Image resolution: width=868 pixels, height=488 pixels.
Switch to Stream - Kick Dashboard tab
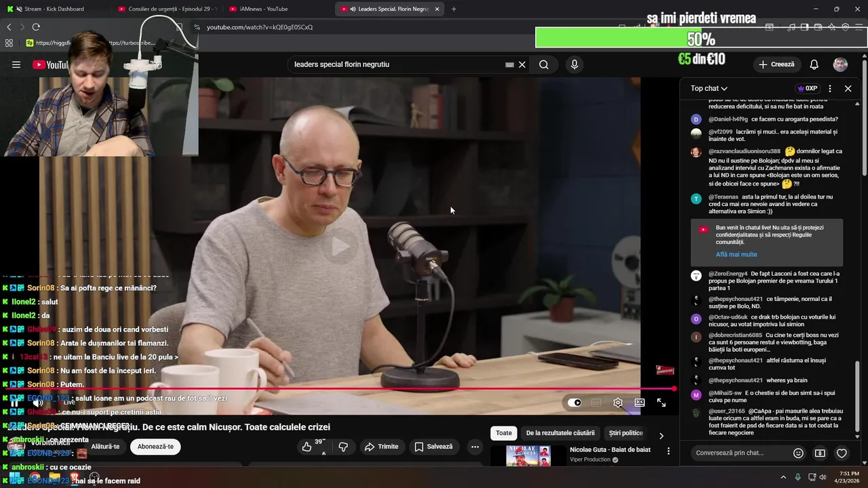pyautogui.click(x=54, y=9)
